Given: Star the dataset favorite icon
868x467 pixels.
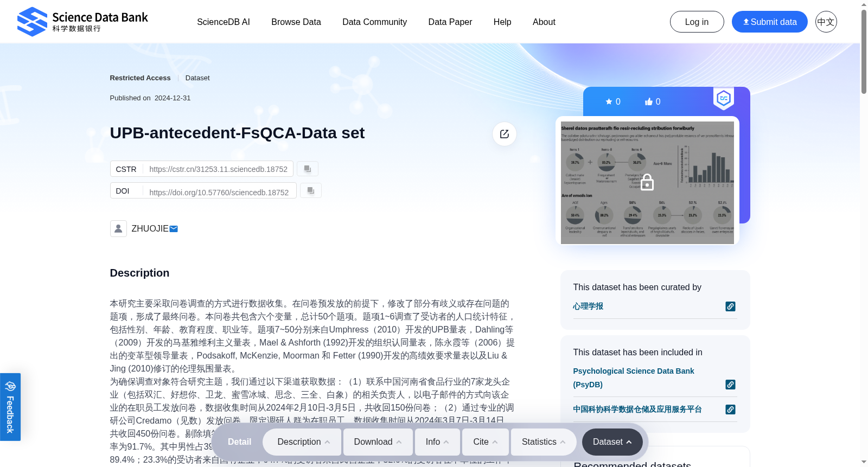Looking at the screenshot, I should click(609, 101).
